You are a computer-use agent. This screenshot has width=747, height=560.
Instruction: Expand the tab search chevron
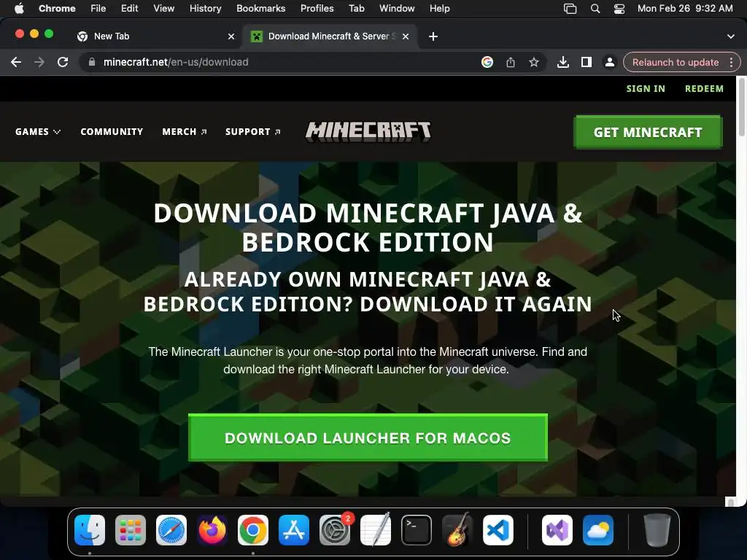(x=731, y=36)
